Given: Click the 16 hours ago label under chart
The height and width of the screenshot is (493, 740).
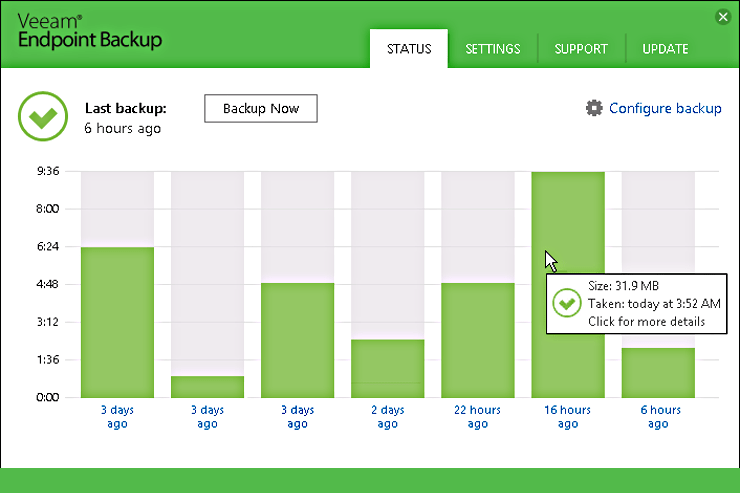Looking at the screenshot, I should (x=567, y=416).
